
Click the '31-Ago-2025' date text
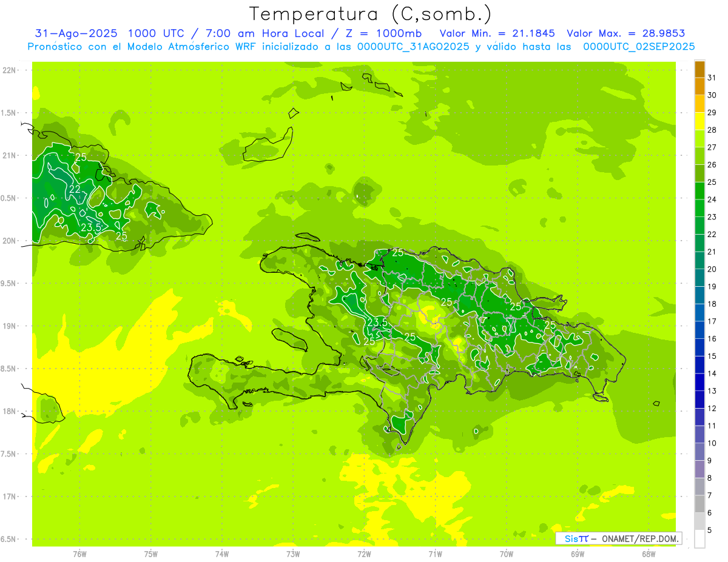[x=76, y=33]
